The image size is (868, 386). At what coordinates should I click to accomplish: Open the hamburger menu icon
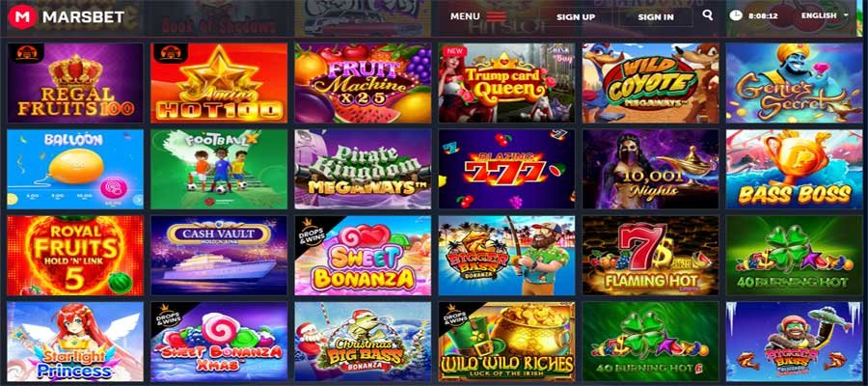496,16
